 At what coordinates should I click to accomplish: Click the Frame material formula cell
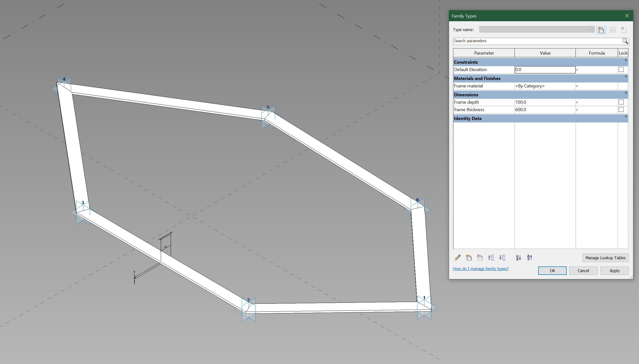pos(597,86)
